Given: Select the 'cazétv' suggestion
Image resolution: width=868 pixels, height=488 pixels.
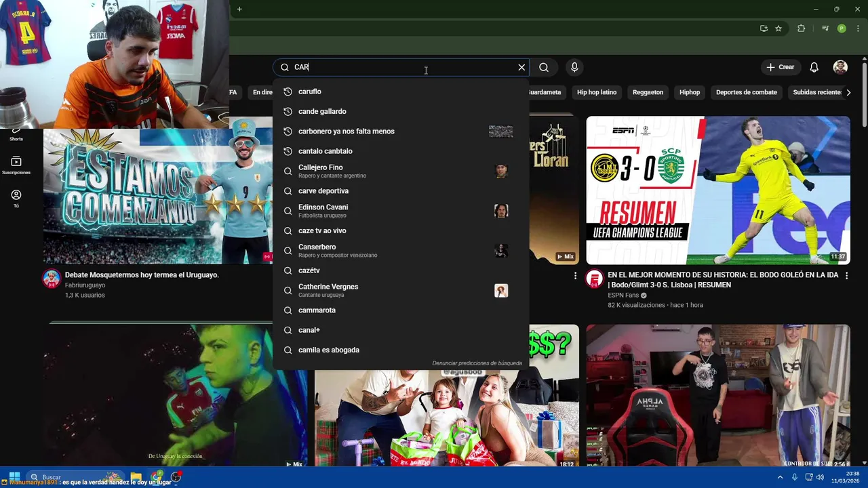Looking at the screenshot, I should [x=401, y=270].
